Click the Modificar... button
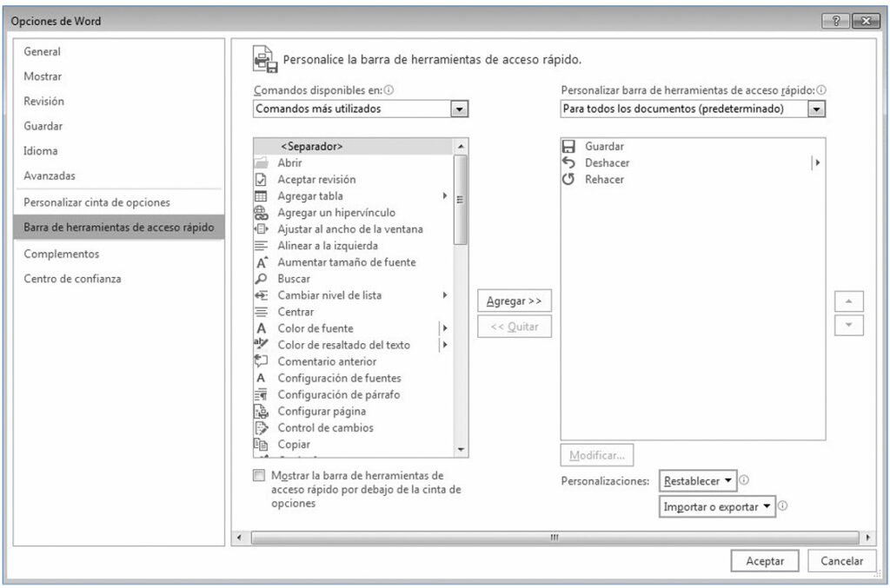This screenshot has height=588, width=890. [x=597, y=455]
